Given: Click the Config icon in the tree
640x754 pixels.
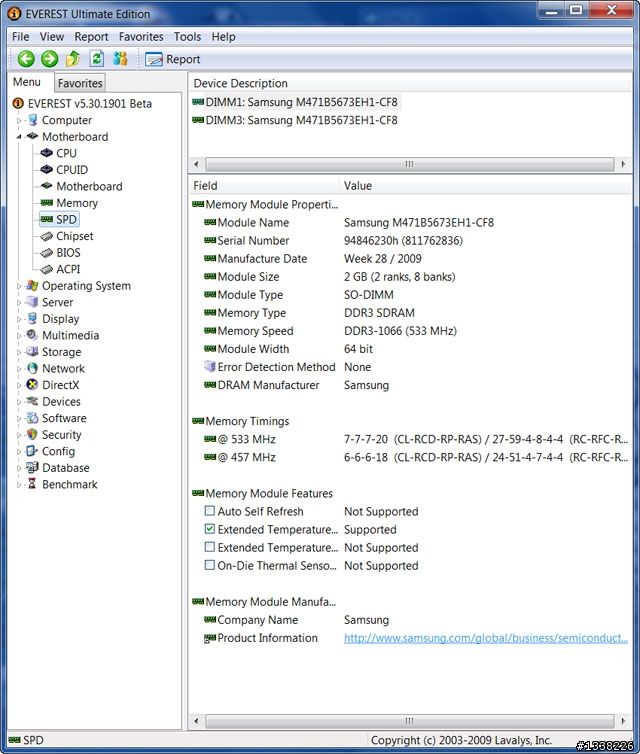Looking at the screenshot, I should [x=32, y=451].
